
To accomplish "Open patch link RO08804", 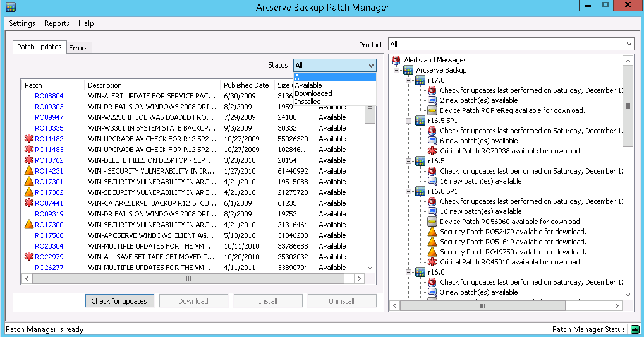I will coord(49,96).
